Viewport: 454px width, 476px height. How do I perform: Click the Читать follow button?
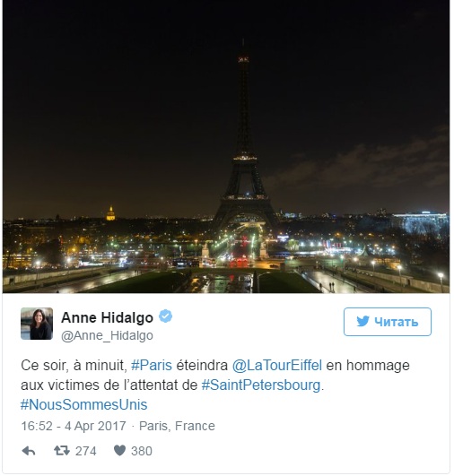(388, 322)
